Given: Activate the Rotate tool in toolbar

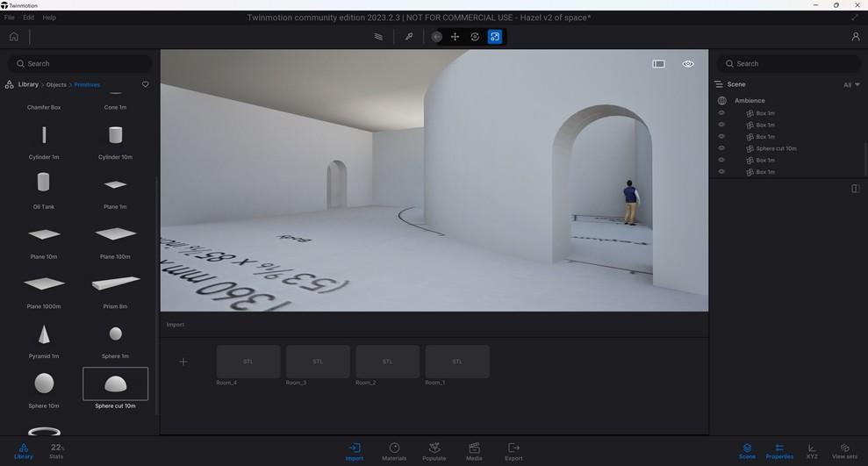Looking at the screenshot, I should point(475,37).
